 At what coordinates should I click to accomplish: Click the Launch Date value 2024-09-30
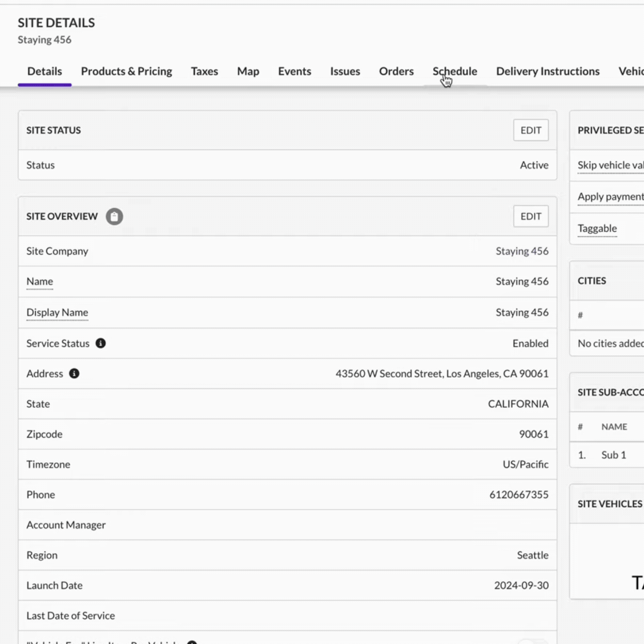522,585
